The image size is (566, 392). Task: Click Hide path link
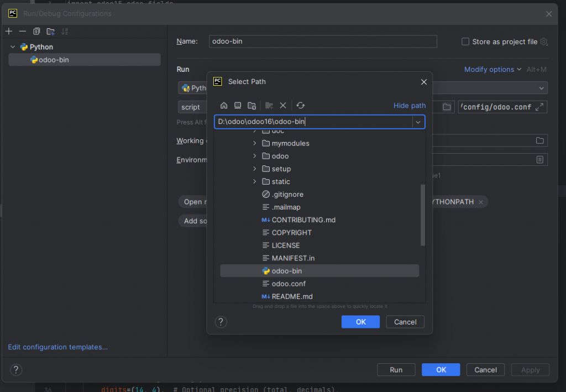pos(410,106)
